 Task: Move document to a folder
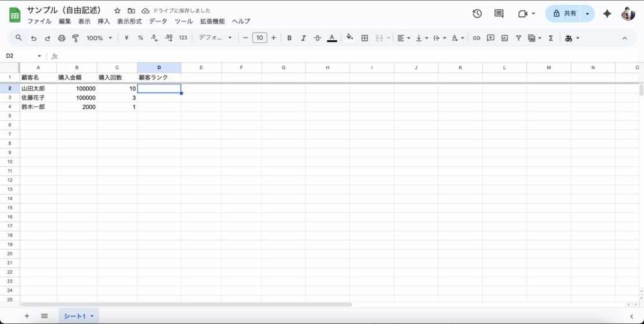point(131,11)
